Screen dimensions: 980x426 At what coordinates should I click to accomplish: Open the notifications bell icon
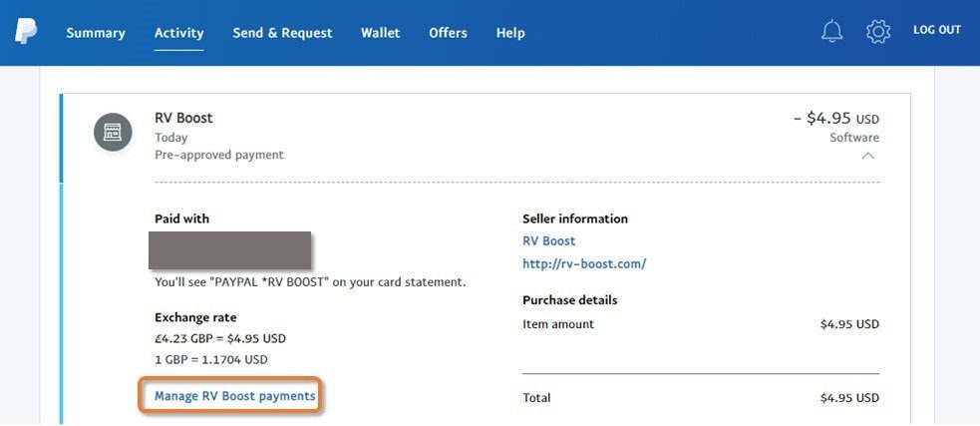[831, 31]
